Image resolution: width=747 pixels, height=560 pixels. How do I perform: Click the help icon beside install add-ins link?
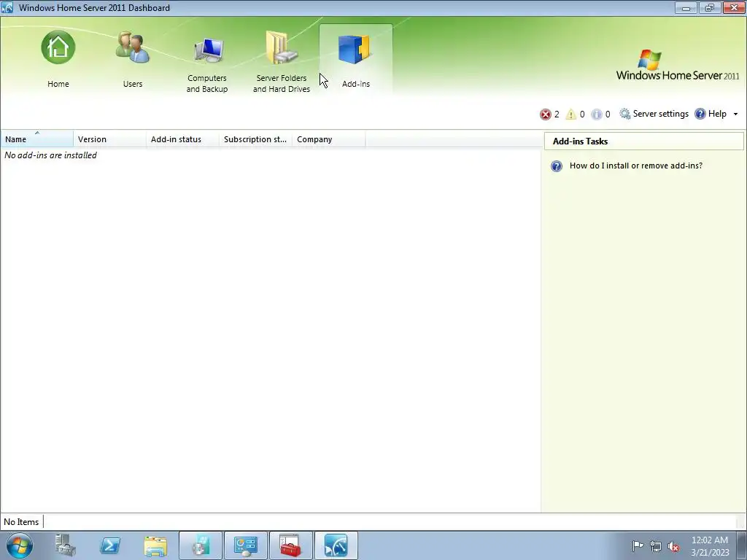[x=557, y=166]
